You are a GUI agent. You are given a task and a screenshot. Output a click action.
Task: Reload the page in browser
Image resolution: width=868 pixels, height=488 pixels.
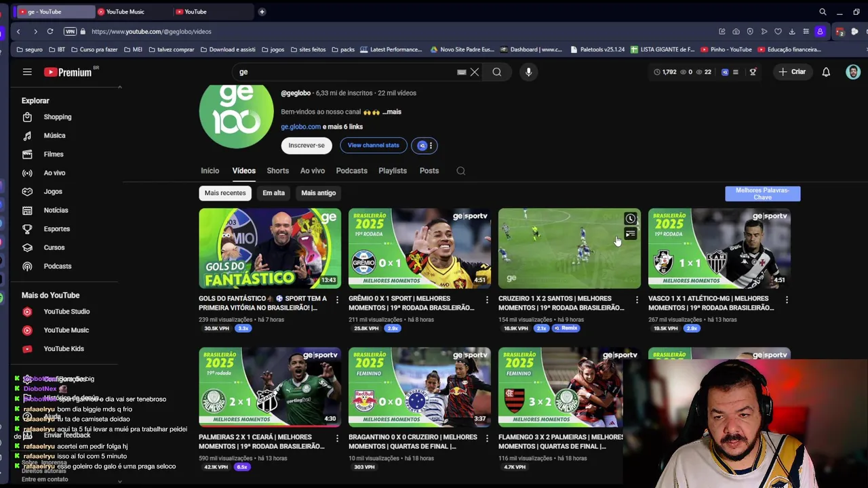point(50,31)
